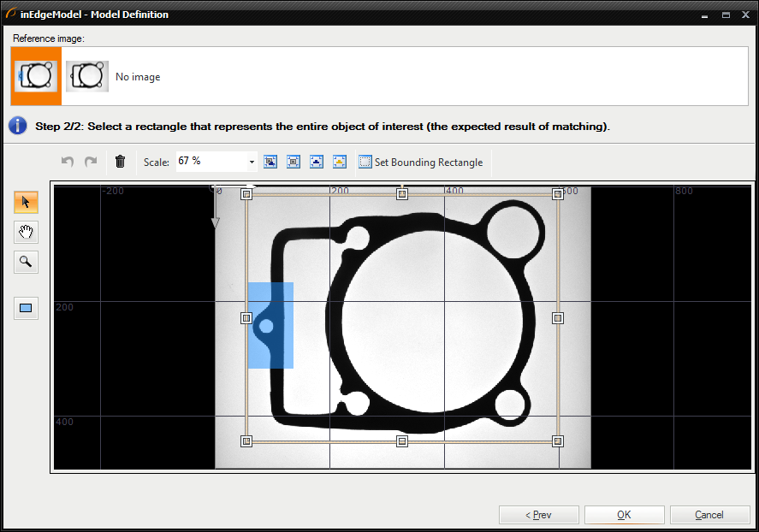Select the second reference image thumbnail
759x532 pixels.
coord(87,76)
